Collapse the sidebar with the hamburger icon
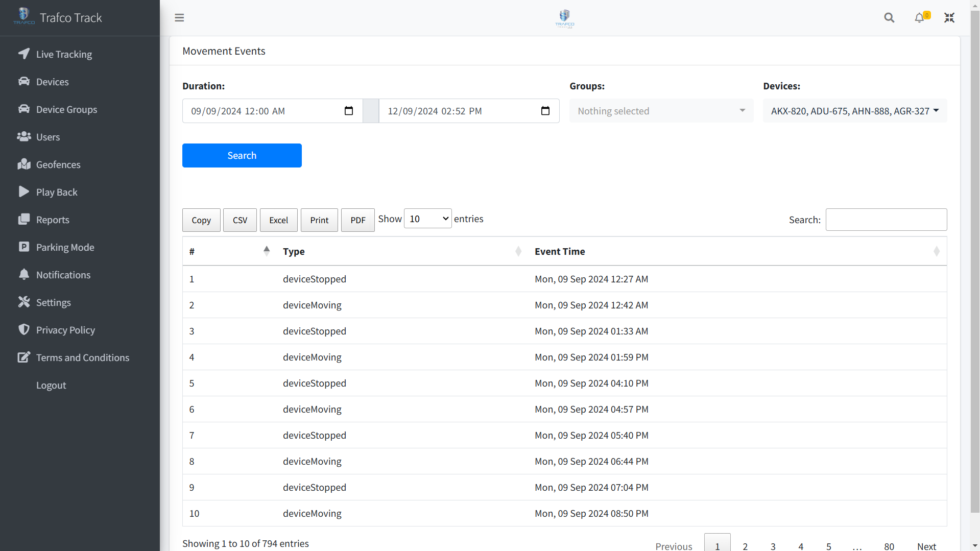The width and height of the screenshot is (980, 551). point(179,17)
